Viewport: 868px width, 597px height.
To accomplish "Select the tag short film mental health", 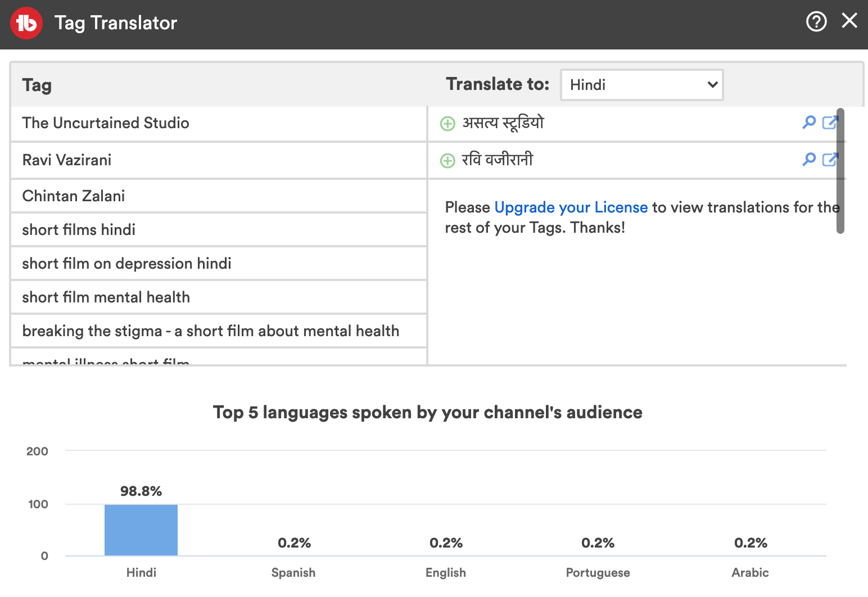I will coord(106,297).
